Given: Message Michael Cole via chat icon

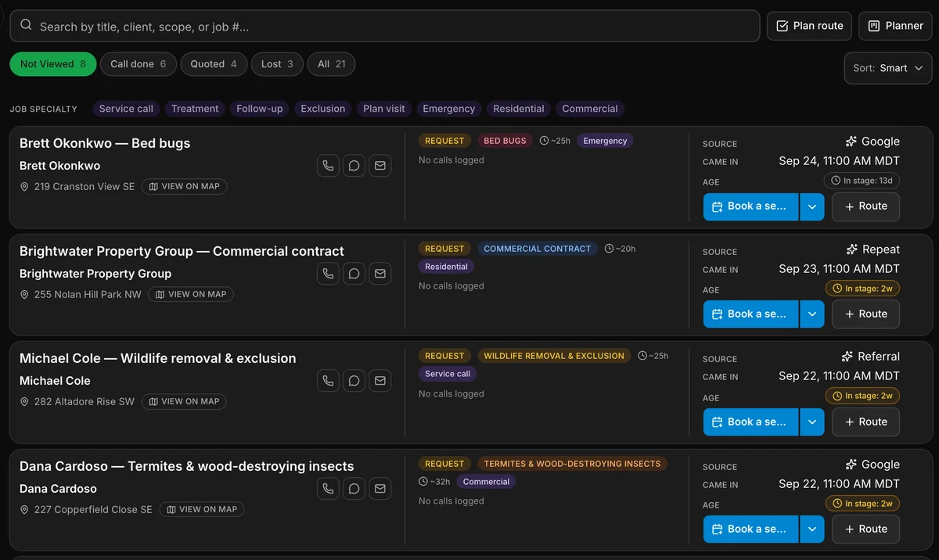Looking at the screenshot, I should pyautogui.click(x=354, y=381).
